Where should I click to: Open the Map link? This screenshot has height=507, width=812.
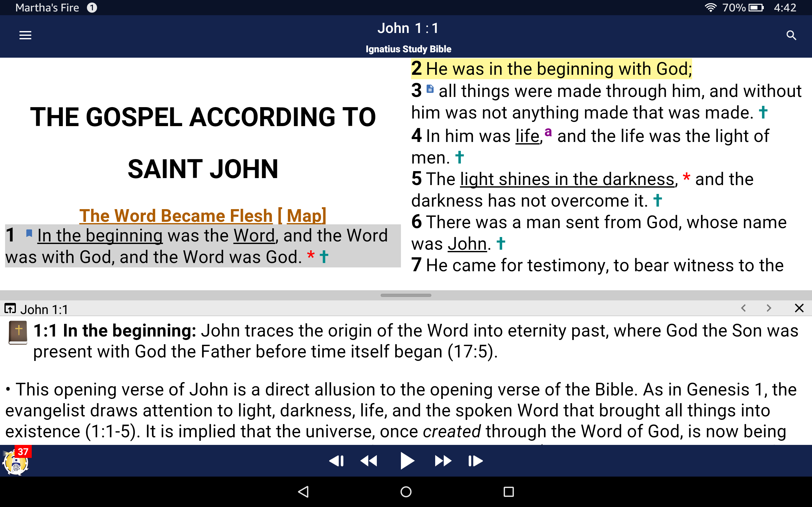pos(304,215)
